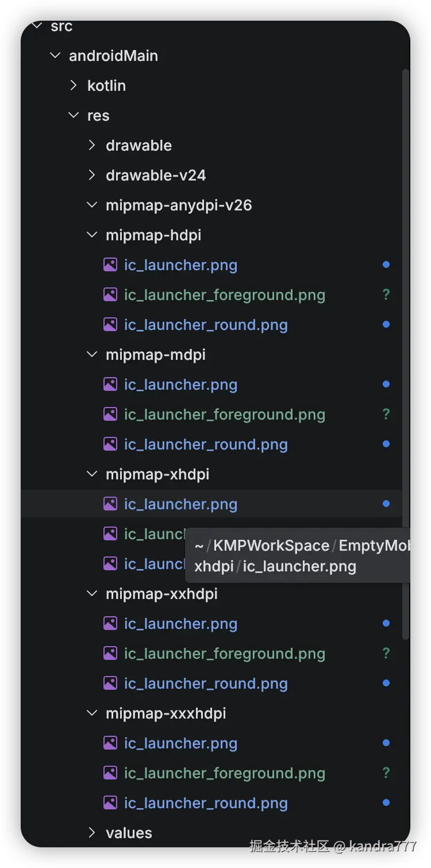Collapse the mipmap-xhdpi folder chevron
Viewport: 431px width, 868px height.
[92, 474]
